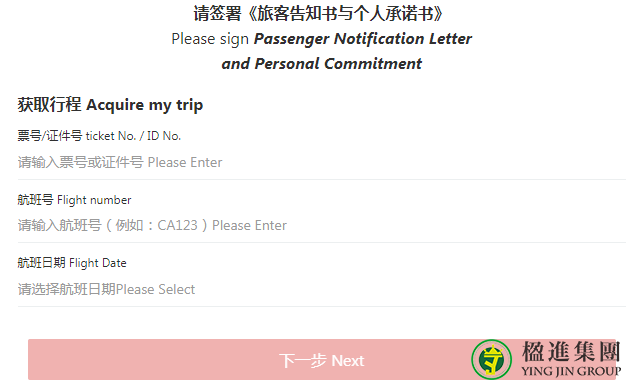Click the Ying Jin Group round logo icon
The height and width of the screenshot is (390, 631).
491,359
